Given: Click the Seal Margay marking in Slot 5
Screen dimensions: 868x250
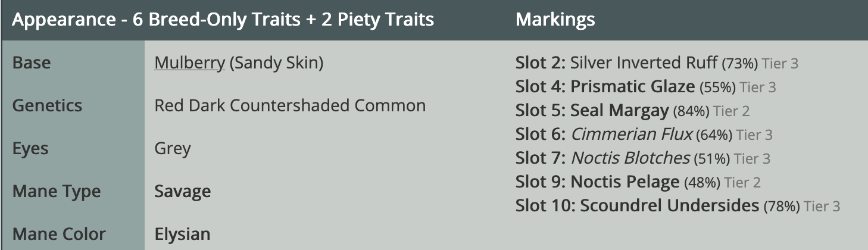Looking at the screenshot, I should (620, 111).
